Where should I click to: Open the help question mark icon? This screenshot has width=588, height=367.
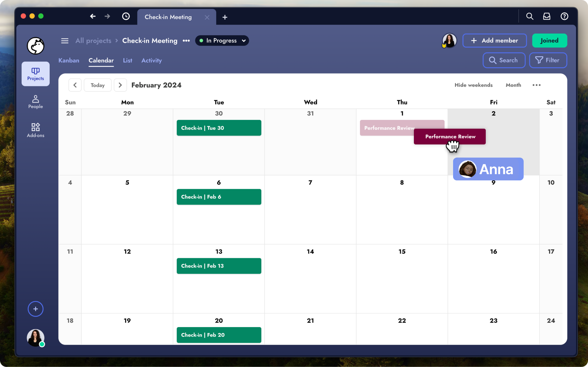coord(564,16)
